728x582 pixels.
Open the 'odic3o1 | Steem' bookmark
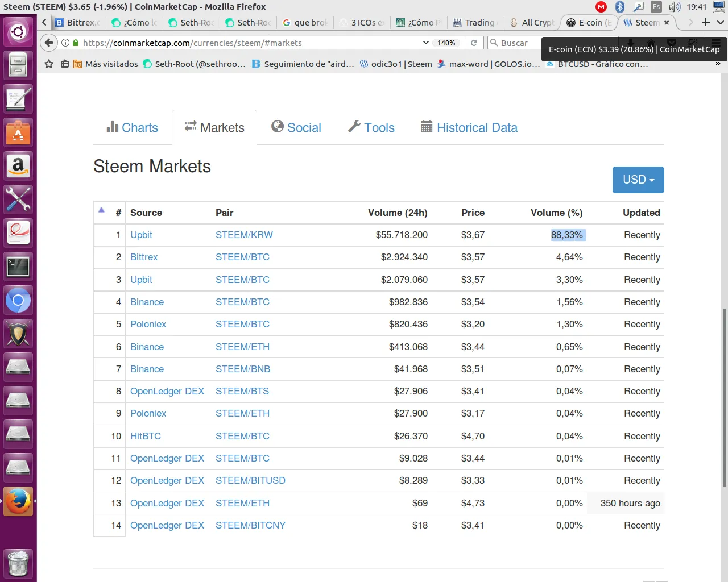[x=396, y=64]
